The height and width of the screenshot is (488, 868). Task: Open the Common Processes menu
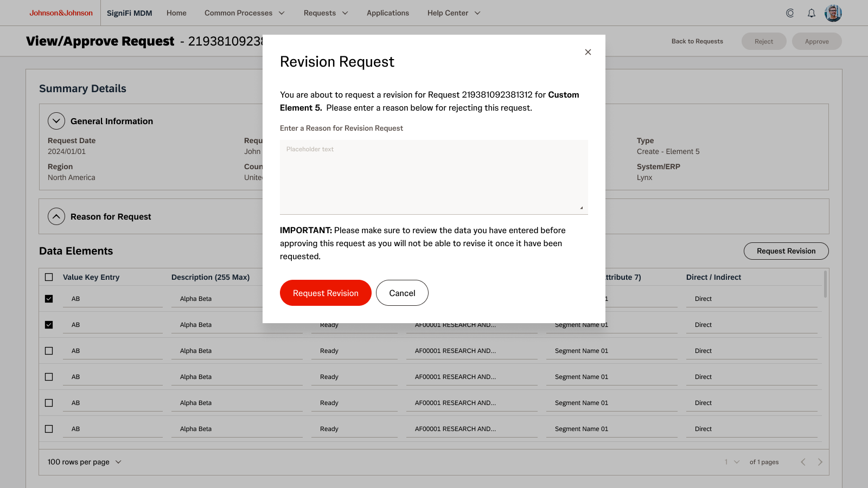pyautogui.click(x=244, y=13)
